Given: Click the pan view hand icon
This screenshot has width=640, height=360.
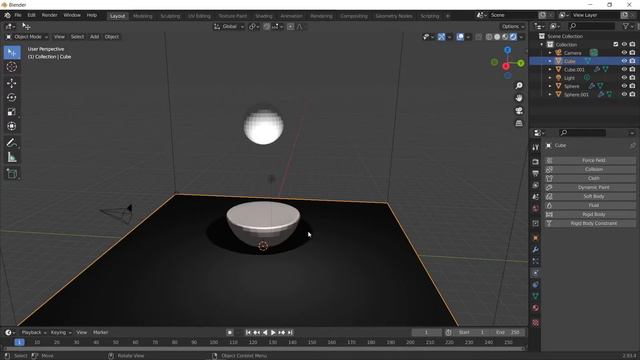Looking at the screenshot, I should tap(519, 98).
